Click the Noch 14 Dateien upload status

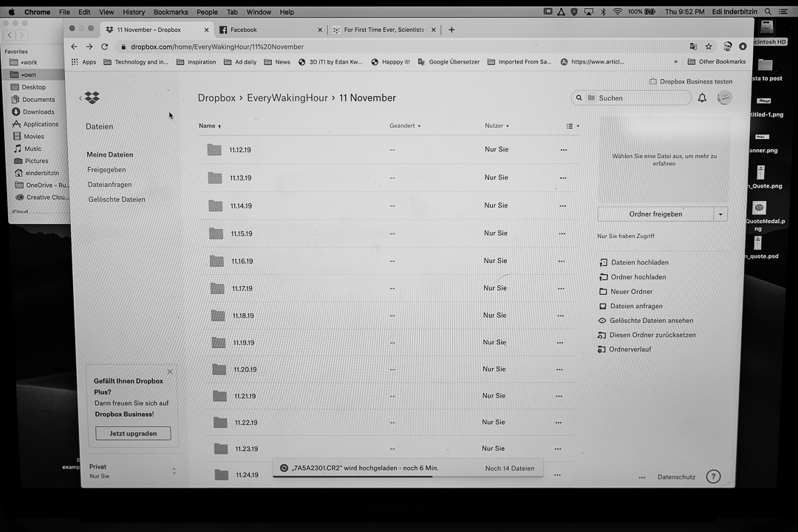point(509,468)
